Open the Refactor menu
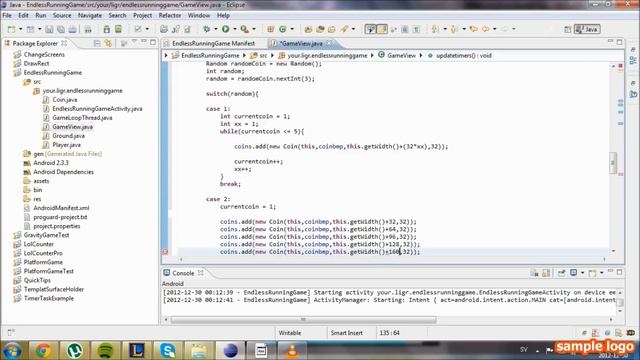Screen dimensions: 640x360 (170, 15)
